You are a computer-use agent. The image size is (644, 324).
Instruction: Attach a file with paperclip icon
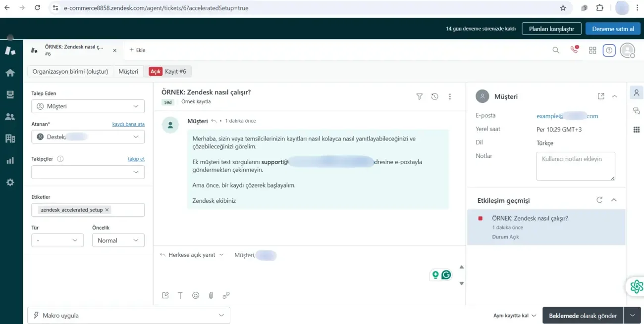211,295
